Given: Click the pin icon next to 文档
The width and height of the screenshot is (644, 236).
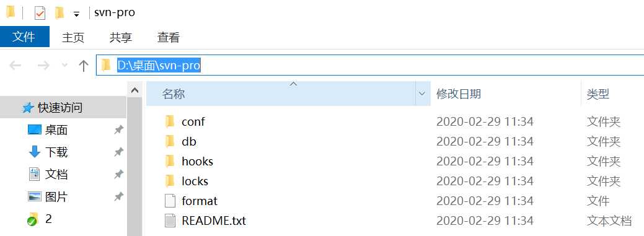Looking at the screenshot, I should click(118, 175).
